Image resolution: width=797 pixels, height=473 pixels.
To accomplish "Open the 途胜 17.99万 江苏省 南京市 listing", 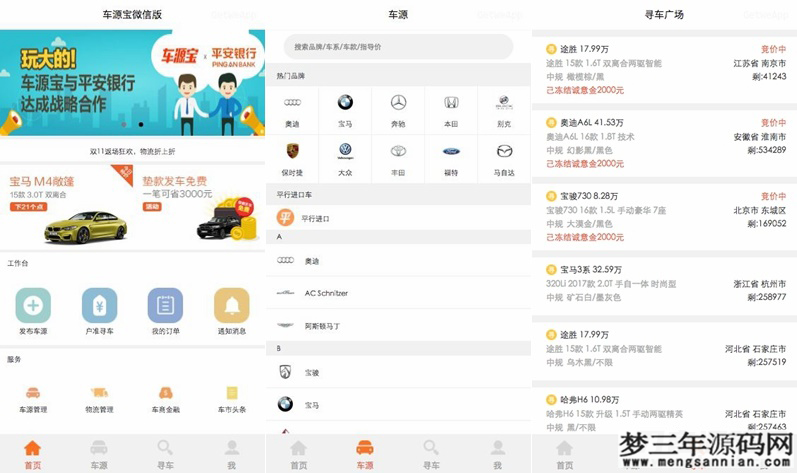I will click(x=664, y=70).
